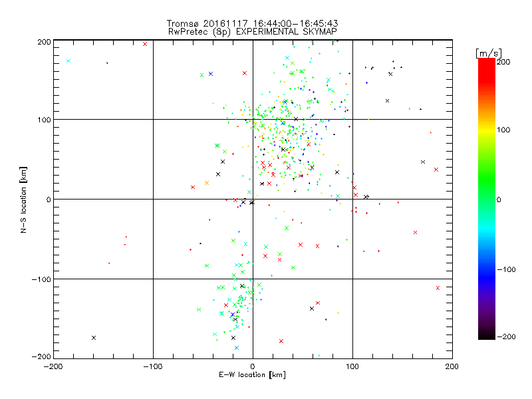Pick the red top section of colorbar
The width and height of the screenshot is (532, 399).
coord(487,70)
